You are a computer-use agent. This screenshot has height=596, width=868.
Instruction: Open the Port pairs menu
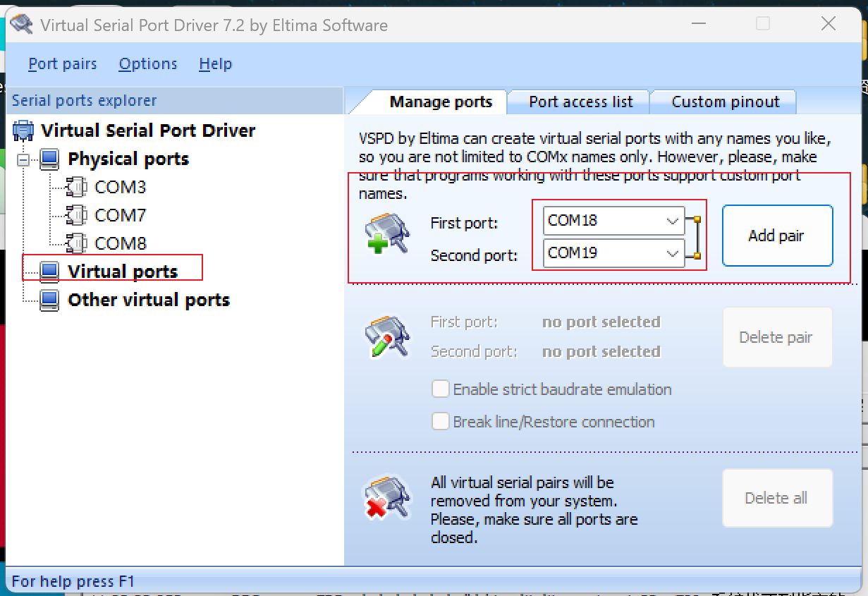tap(63, 64)
